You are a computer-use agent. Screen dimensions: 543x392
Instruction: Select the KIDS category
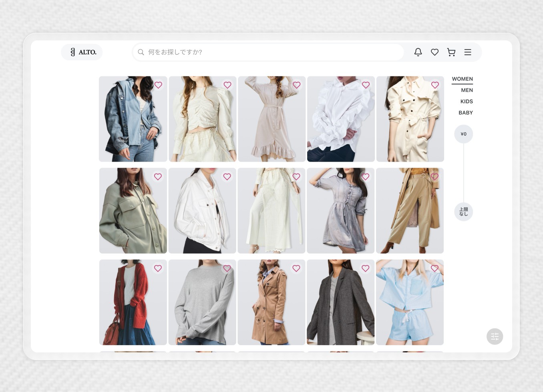tap(467, 101)
